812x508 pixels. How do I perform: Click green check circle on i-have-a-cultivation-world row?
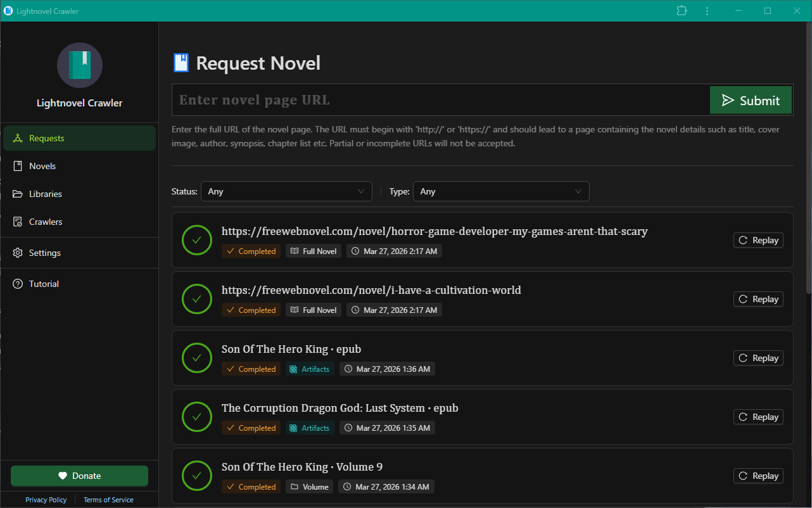197,299
